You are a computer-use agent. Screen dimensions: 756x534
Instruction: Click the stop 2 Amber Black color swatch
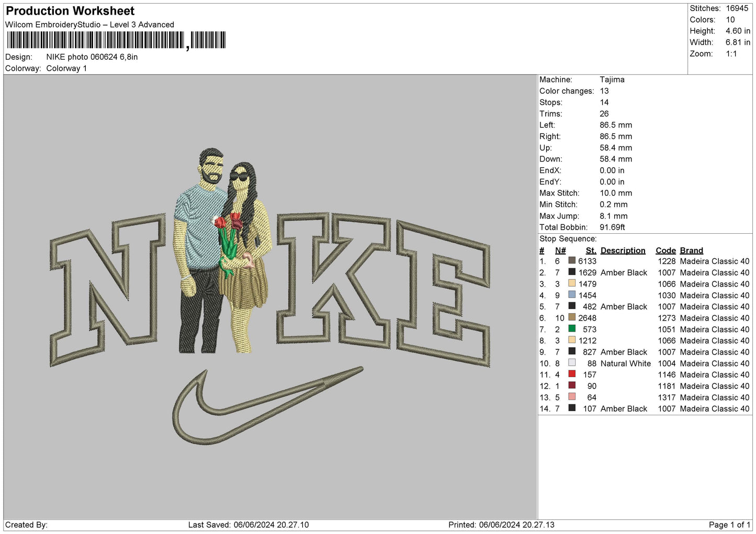pyautogui.click(x=572, y=272)
